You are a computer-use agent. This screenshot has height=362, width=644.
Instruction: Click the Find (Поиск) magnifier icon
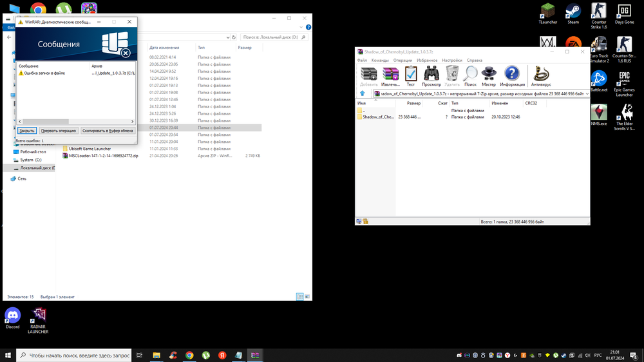click(x=470, y=76)
